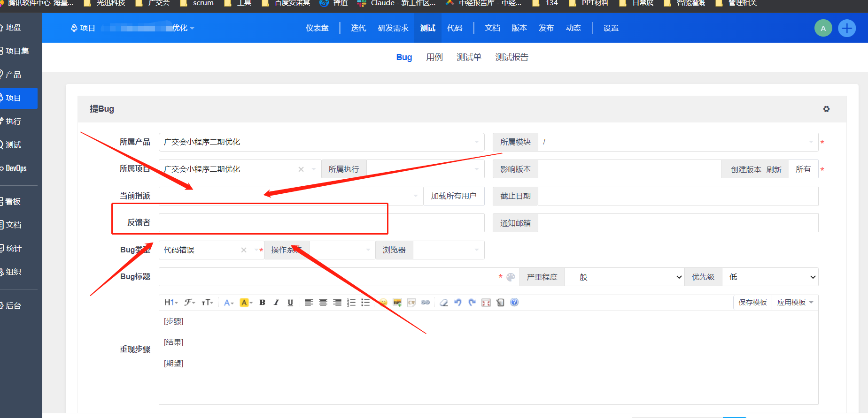The width and height of the screenshot is (868, 418).
Task: Toggle underline formatting in the editor
Action: 290,303
